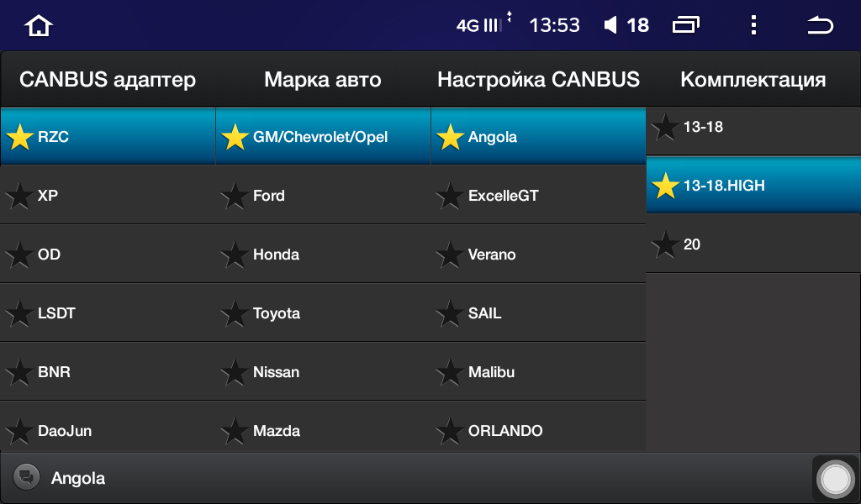The width and height of the screenshot is (861, 504).
Task: Toggle the favorite star for Ford
Action: 235,195
